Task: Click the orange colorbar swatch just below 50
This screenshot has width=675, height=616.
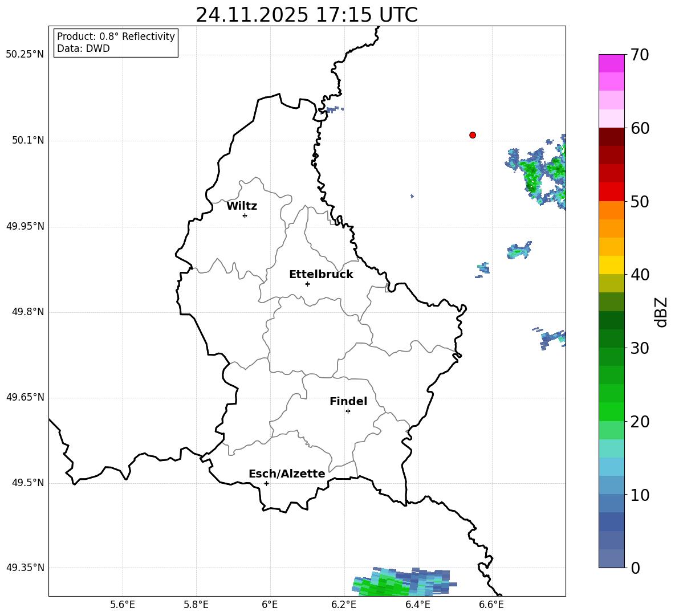Action: (611, 210)
